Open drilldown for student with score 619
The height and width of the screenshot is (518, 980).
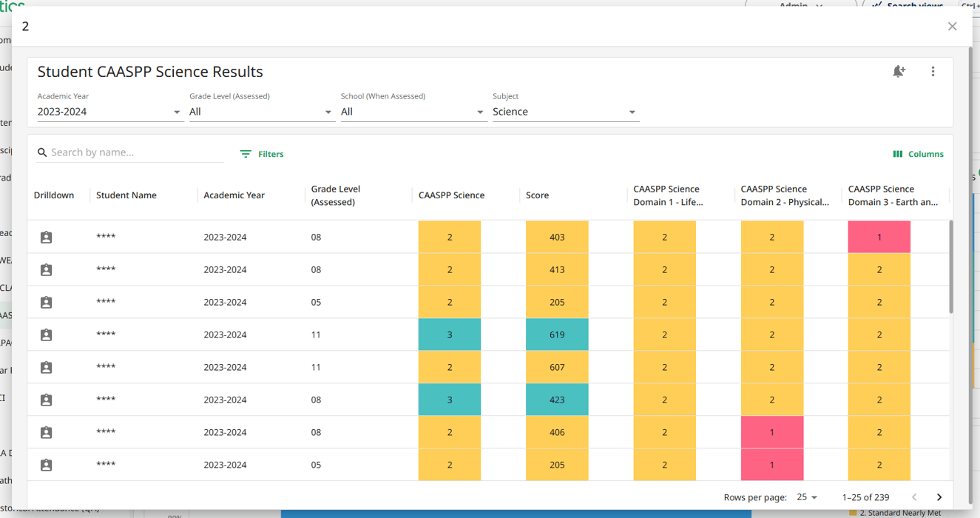click(46, 335)
